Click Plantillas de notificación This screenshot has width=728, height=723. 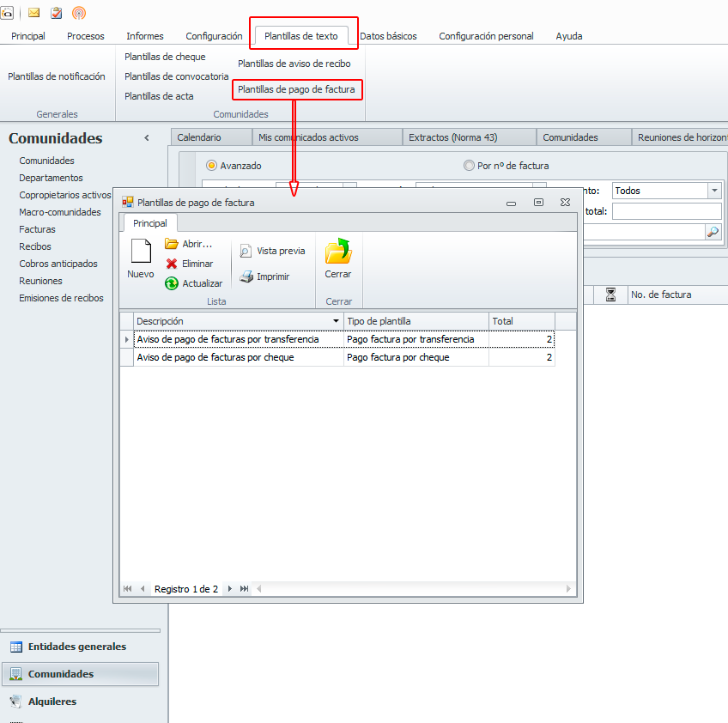[57, 76]
